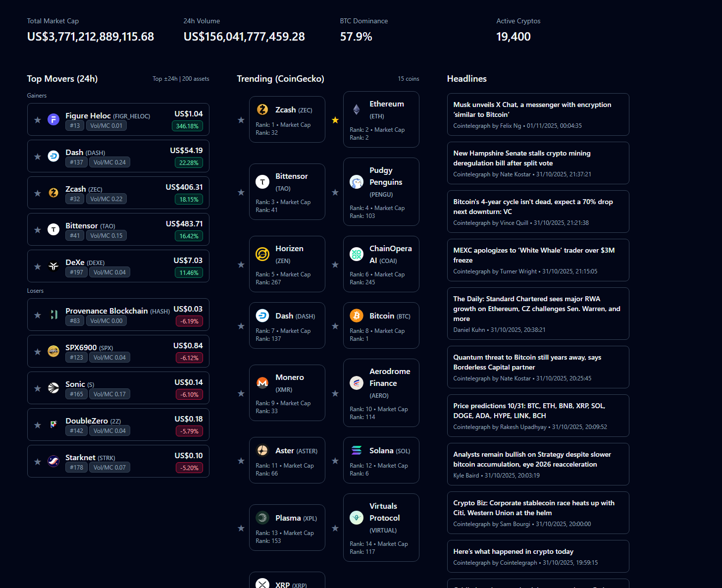Favorite Zcash in Top Movers gainers
This screenshot has height=588, width=722.
click(38, 193)
